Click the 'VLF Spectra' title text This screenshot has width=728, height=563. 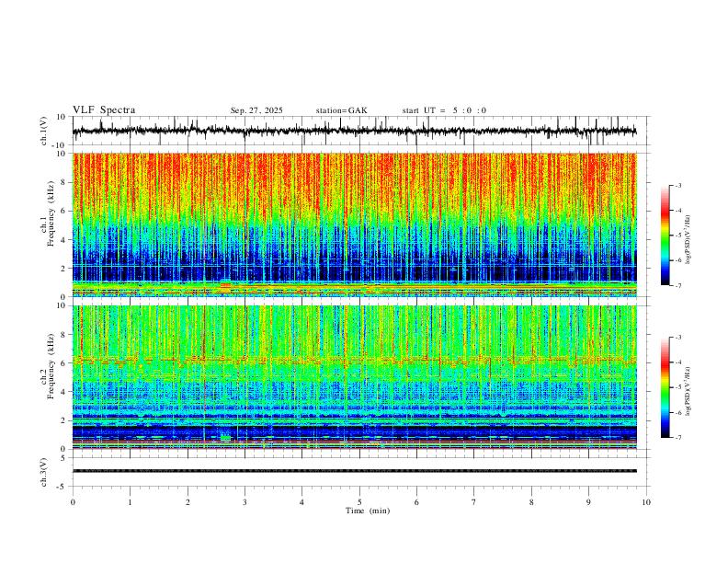click(x=104, y=110)
